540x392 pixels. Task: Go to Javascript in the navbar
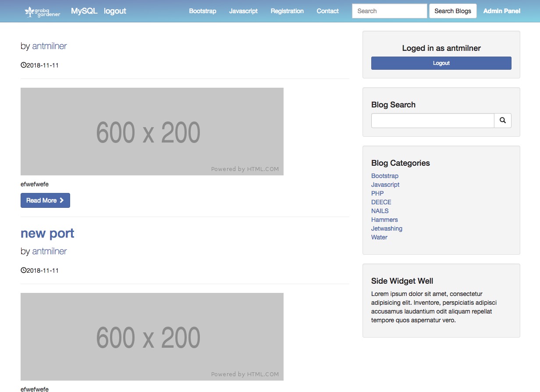243,11
